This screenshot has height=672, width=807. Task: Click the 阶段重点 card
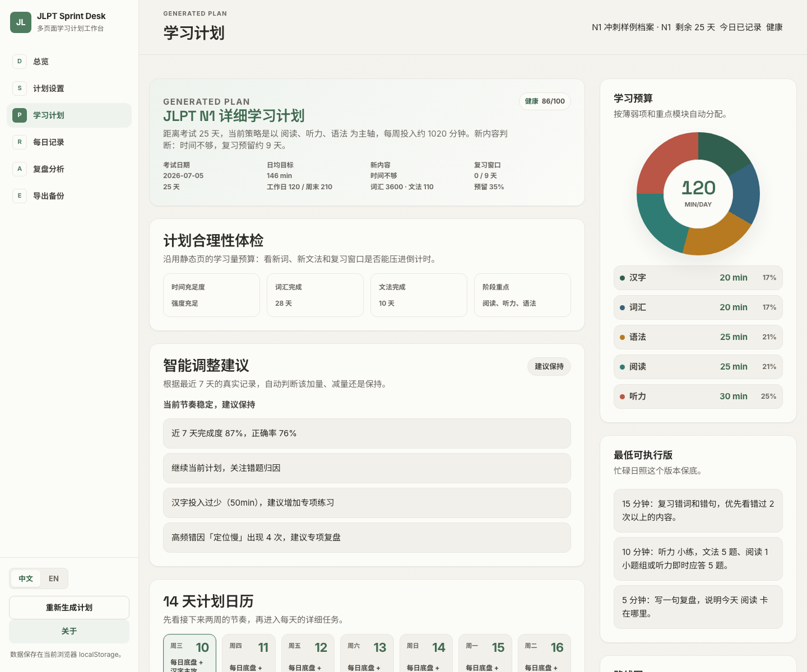click(x=522, y=295)
